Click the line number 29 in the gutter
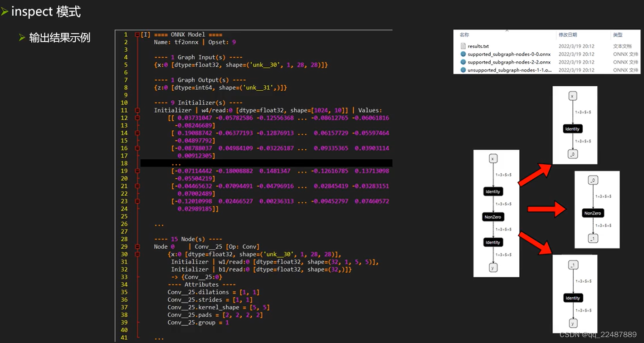Screen dimensions: 644x343 coord(124,246)
